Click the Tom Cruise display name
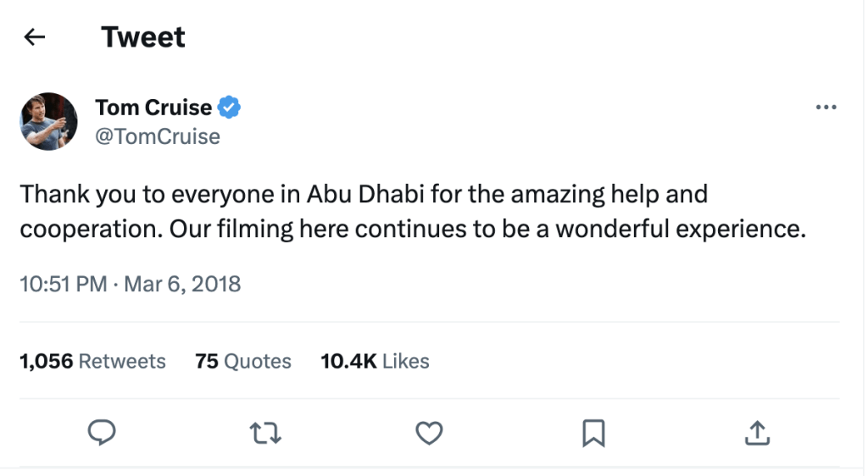 153,108
